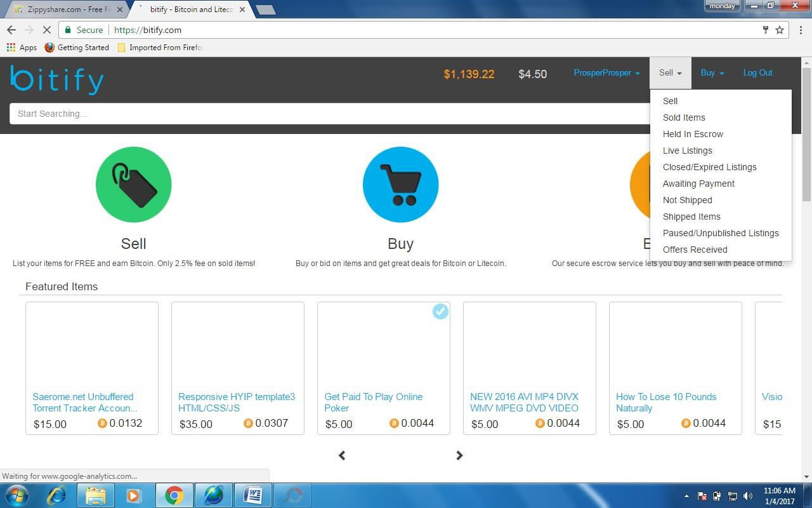Click the address bar URL
The width and height of the screenshot is (812, 508).
pyautogui.click(x=147, y=30)
